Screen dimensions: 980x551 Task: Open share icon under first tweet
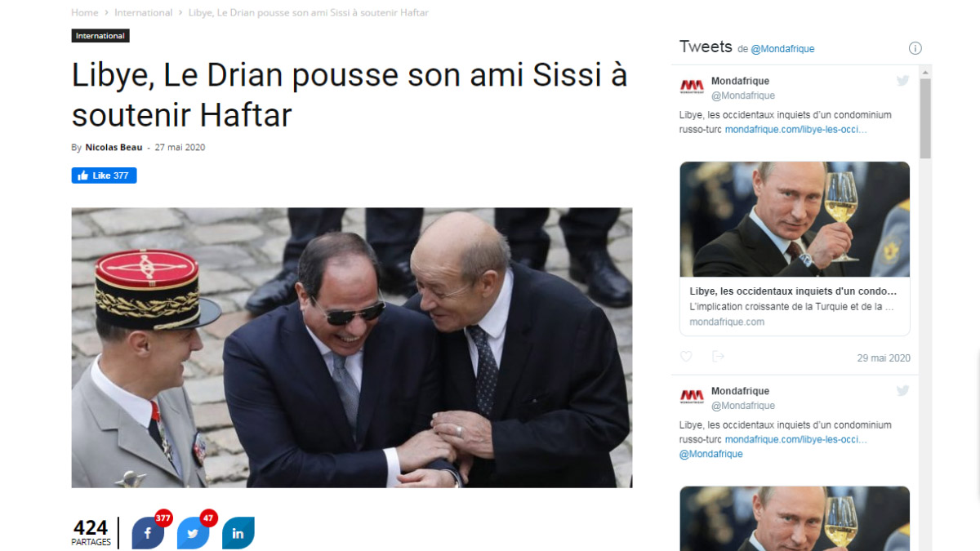[718, 357]
